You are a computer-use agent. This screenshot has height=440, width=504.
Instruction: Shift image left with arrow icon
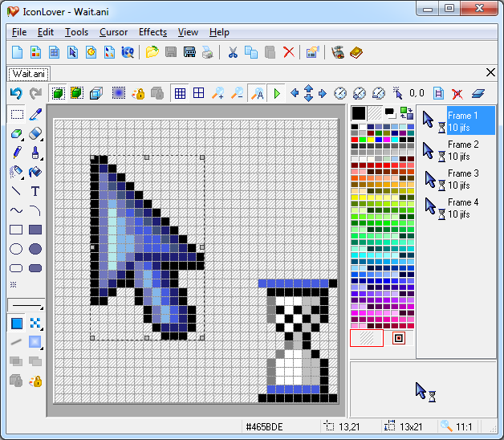tap(295, 93)
